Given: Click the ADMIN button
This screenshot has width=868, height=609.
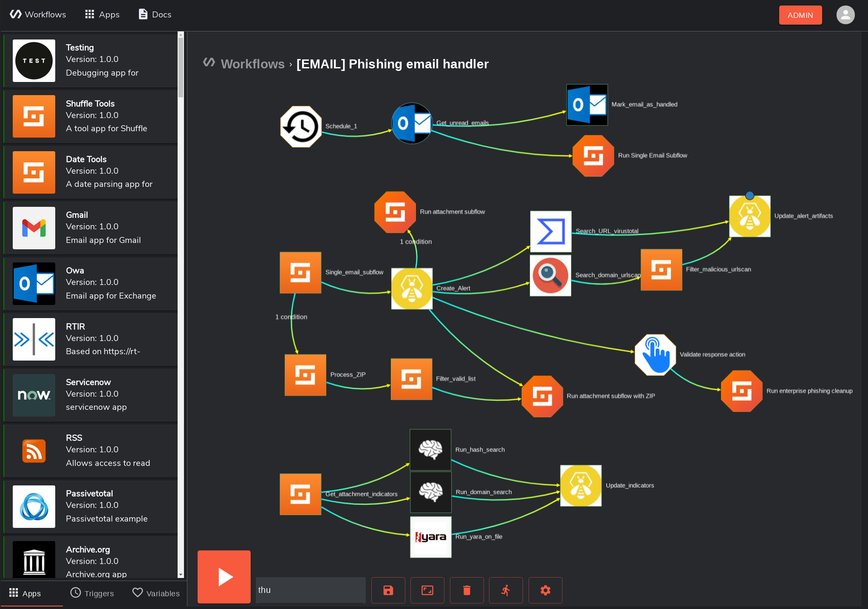Looking at the screenshot, I should [800, 15].
